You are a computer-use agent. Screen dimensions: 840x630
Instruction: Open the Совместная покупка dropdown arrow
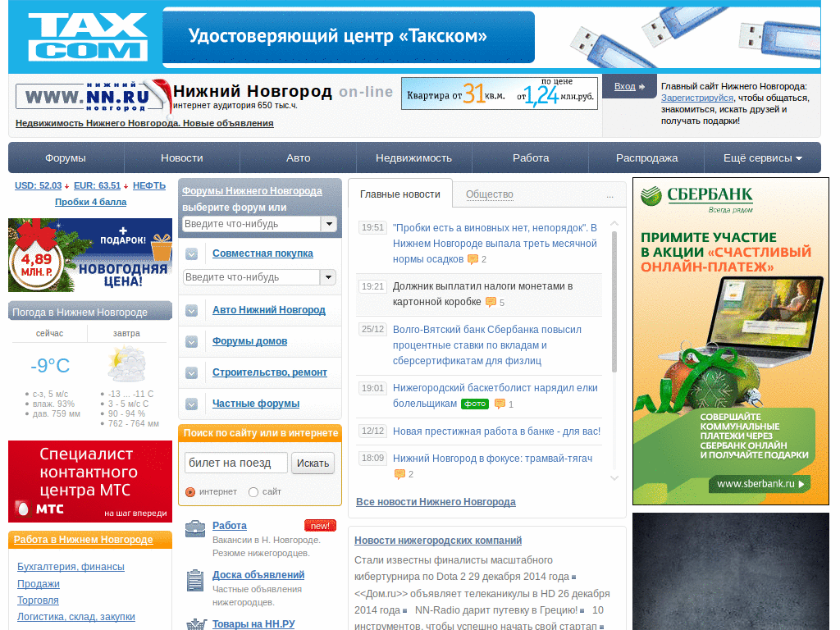click(x=328, y=277)
